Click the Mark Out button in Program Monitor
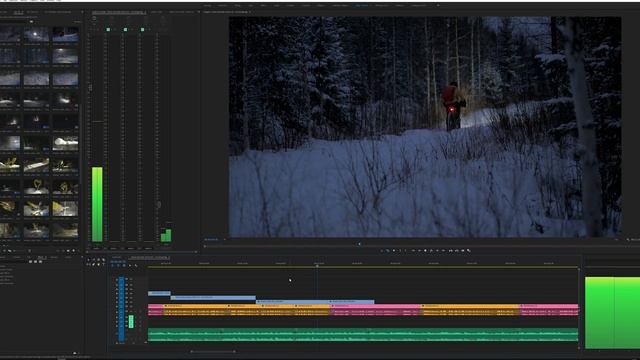The height and width of the screenshot is (360, 640). coord(405,251)
